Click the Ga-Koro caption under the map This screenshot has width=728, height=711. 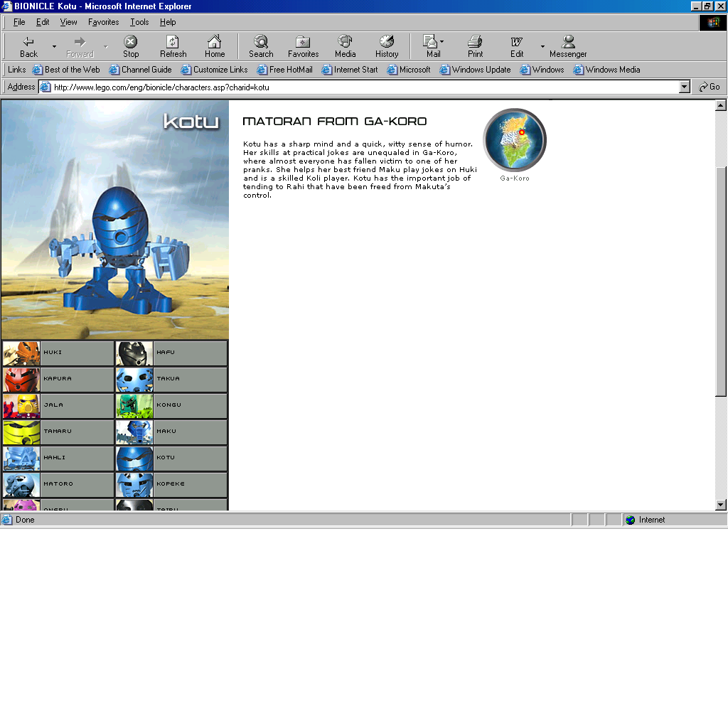click(x=515, y=178)
